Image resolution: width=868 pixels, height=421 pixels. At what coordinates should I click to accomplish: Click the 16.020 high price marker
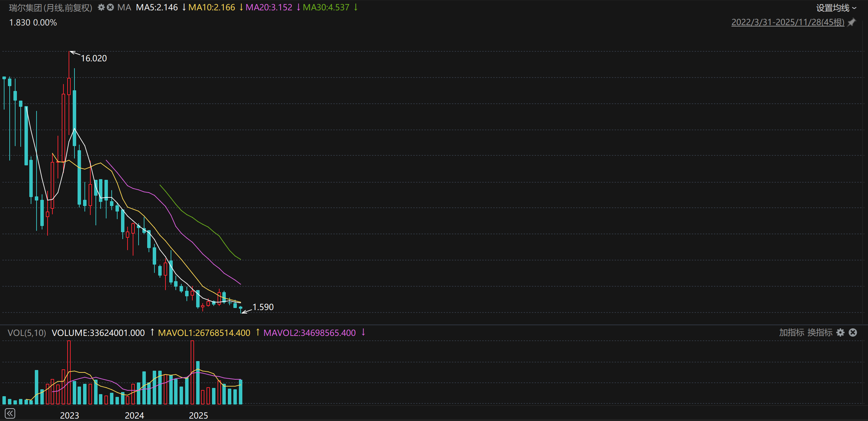[x=94, y=58]
